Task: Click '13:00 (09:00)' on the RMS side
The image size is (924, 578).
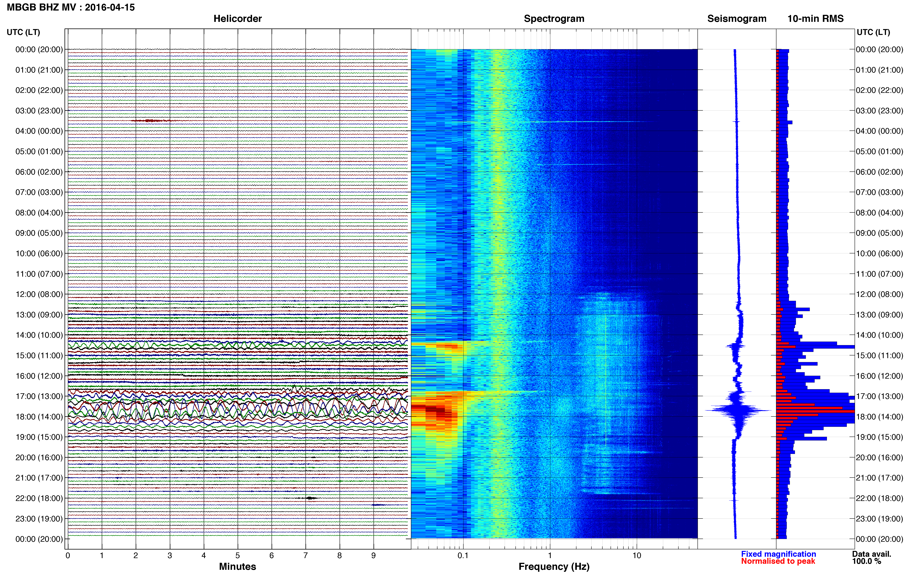Action: point(879,315)
